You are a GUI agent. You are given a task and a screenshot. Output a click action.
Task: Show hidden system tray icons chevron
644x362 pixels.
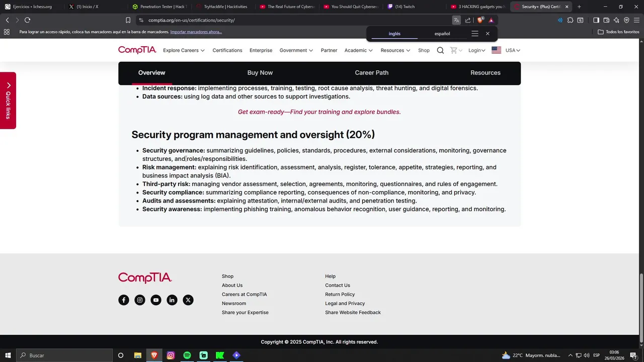click(x=572, y=355)
